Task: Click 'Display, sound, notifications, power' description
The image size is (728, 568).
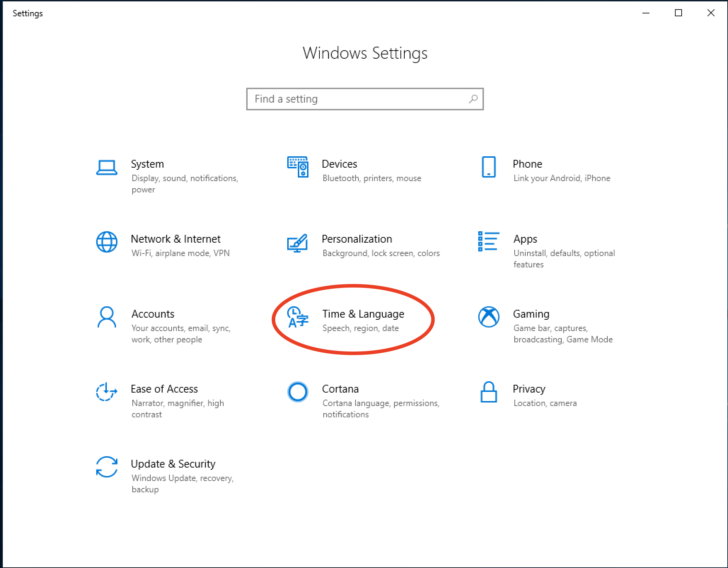Action: 185,184
